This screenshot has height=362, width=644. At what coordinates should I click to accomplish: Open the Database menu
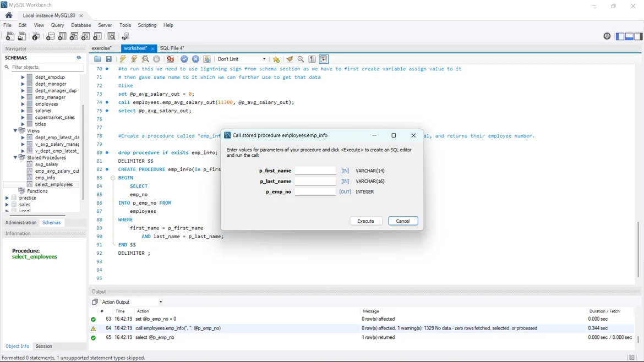click(x=81, y=25)
